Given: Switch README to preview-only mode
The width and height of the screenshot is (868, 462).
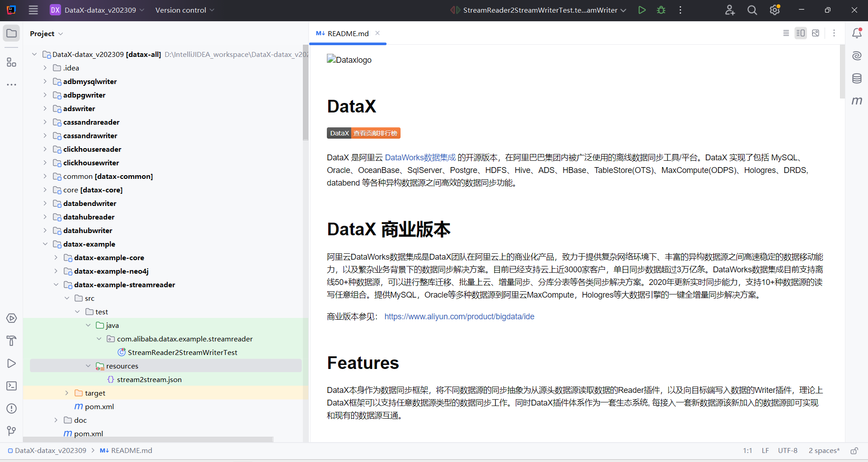Looking at the screenshot, I should point(816,33).
